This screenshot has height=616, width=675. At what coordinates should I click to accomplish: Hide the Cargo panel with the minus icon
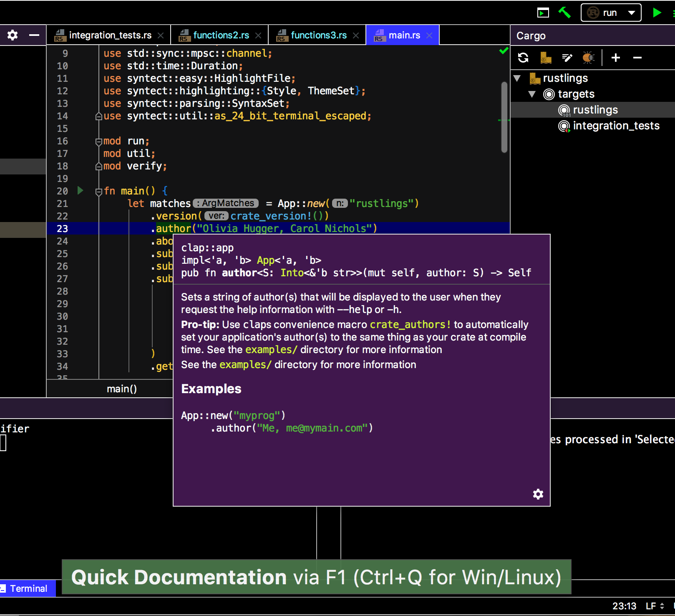coord(637,58)
